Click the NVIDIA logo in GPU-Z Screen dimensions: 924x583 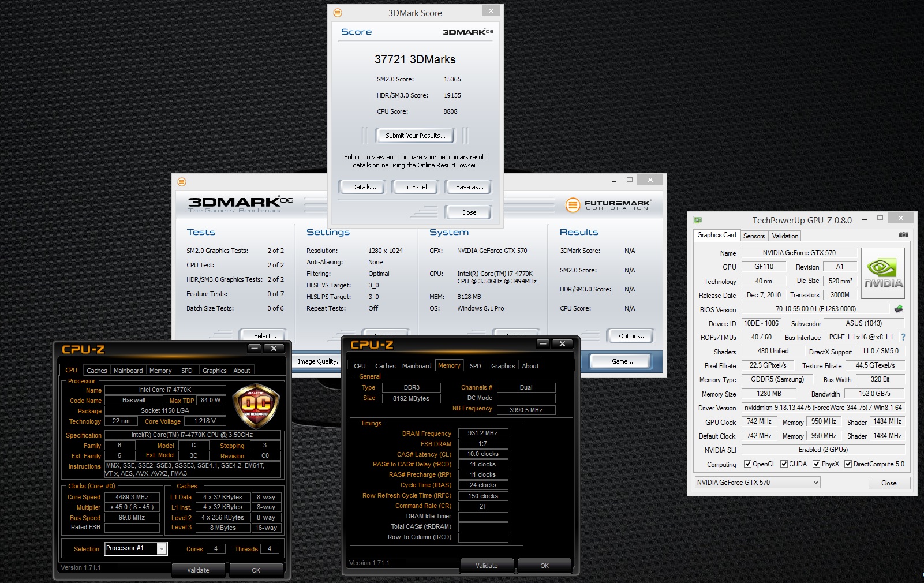[883, 273]
